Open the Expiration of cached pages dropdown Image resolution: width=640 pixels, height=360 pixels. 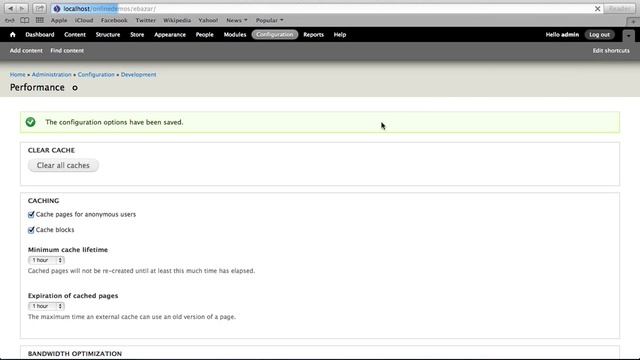46,306
